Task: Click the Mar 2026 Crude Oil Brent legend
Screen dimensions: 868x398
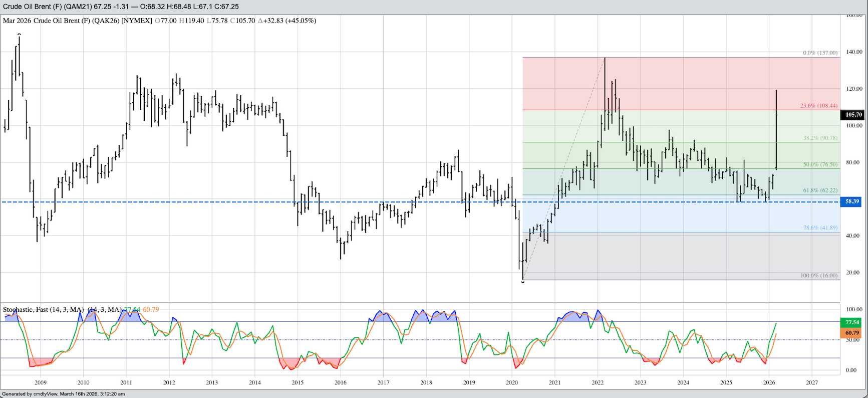Action: pos(77,21)
